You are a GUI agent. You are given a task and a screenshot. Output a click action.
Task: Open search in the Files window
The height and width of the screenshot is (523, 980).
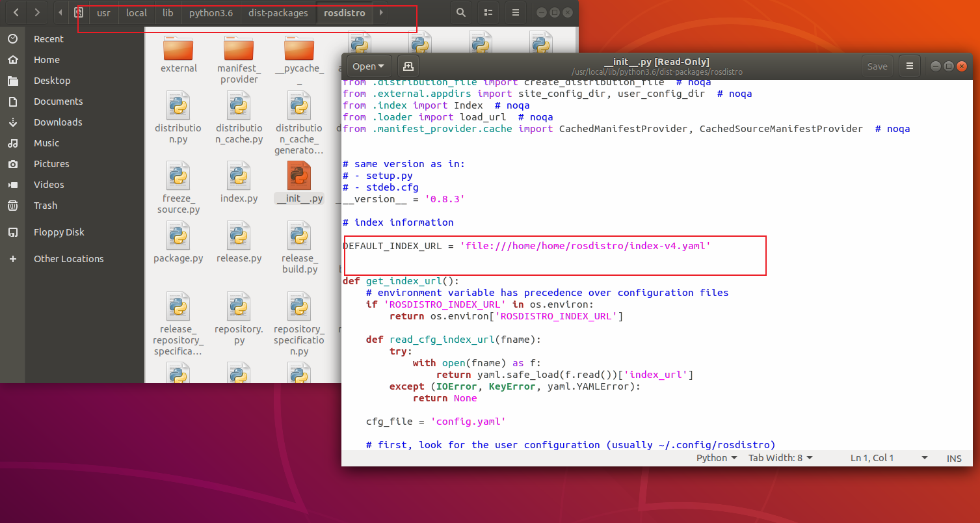click(x=460, y=12)
